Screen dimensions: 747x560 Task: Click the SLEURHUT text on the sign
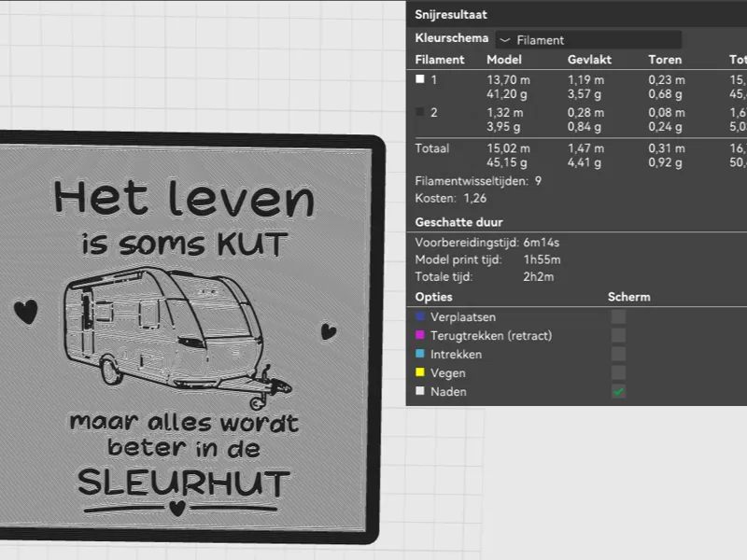coord(183,483)
